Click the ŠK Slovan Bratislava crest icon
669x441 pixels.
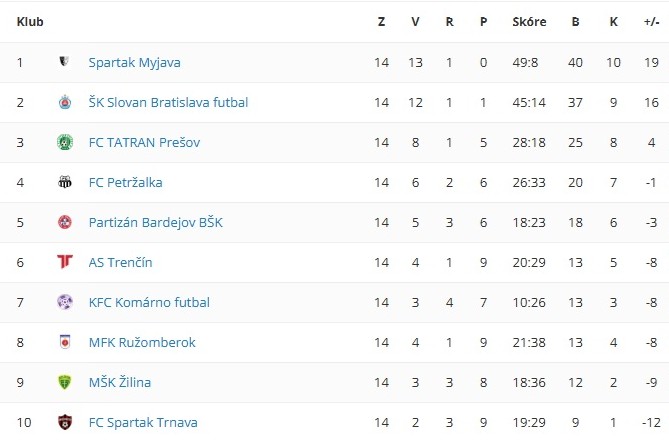click(x=65, y=102)
